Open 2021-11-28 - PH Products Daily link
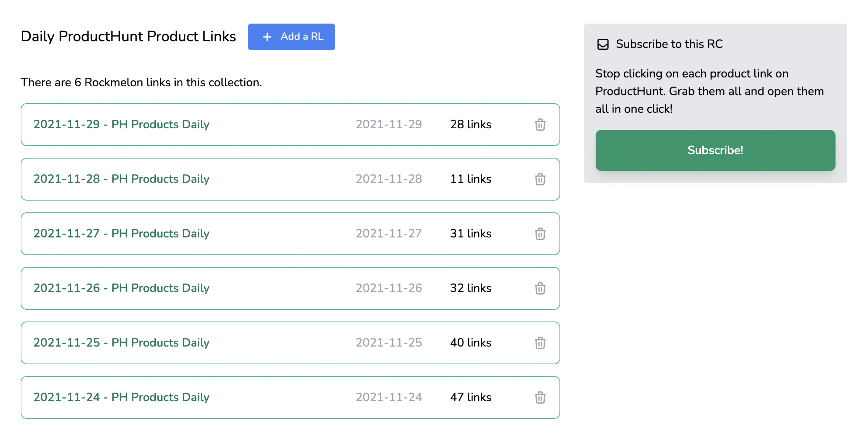This screenshot has height=438, width=868. point(121,179)
